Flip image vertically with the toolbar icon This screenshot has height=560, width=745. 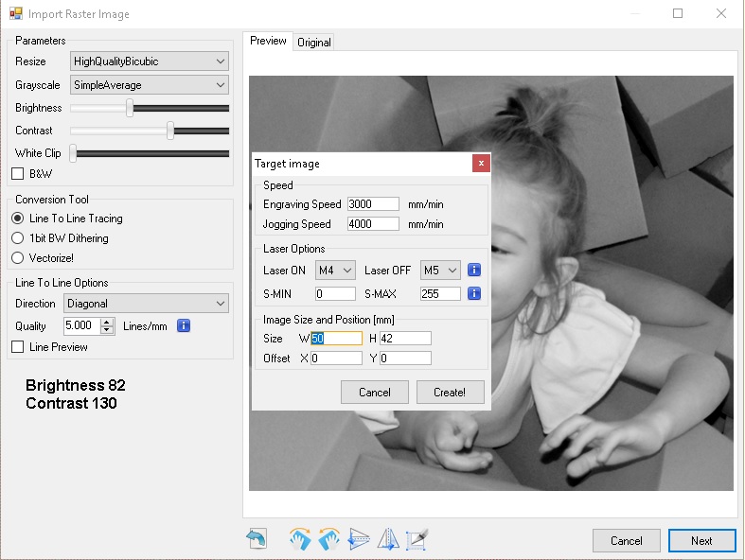[x=359, y=539]
